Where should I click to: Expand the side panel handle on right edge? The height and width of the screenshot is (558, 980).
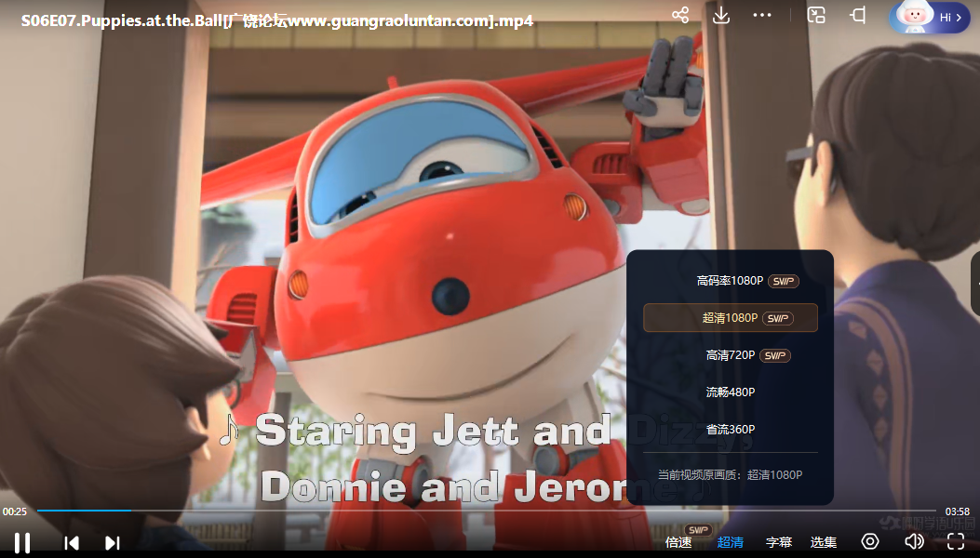(x=975, y=283)
